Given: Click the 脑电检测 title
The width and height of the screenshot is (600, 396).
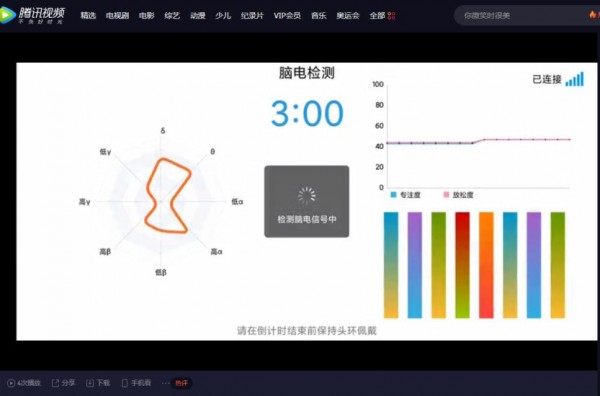Looking at the screenshot, I should pos(307,73).
